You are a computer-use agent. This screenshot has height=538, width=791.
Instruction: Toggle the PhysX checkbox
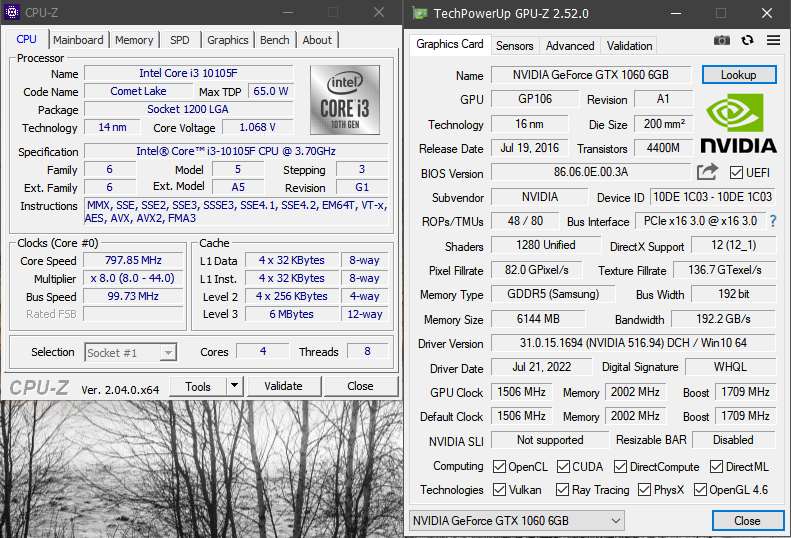pos(644,489)
